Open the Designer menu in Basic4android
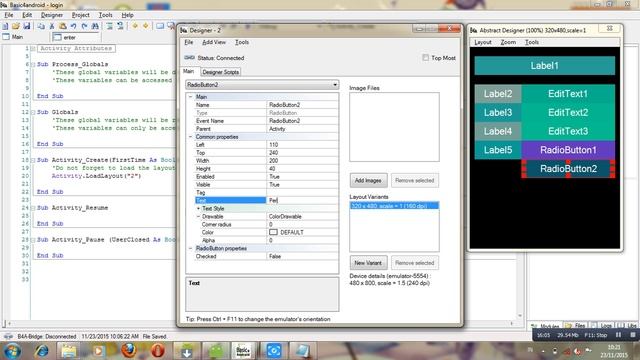Screen dimensions: 640x360 click(x=52, y=15)
